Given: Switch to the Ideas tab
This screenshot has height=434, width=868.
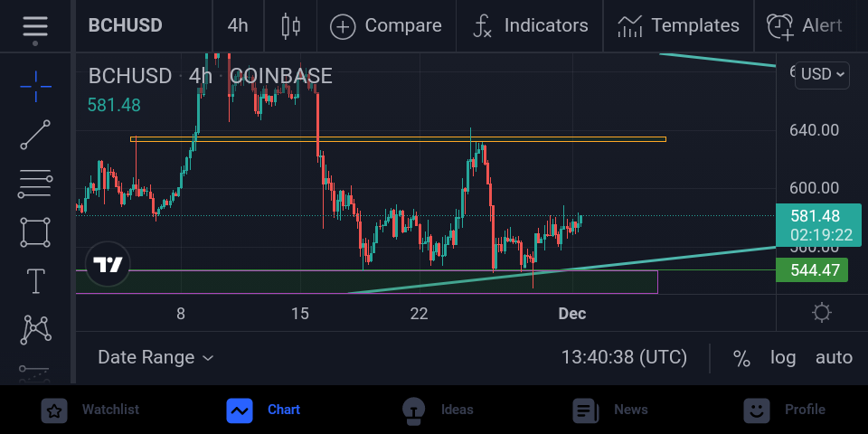Looking at the screenshot, I should point(438,410).
